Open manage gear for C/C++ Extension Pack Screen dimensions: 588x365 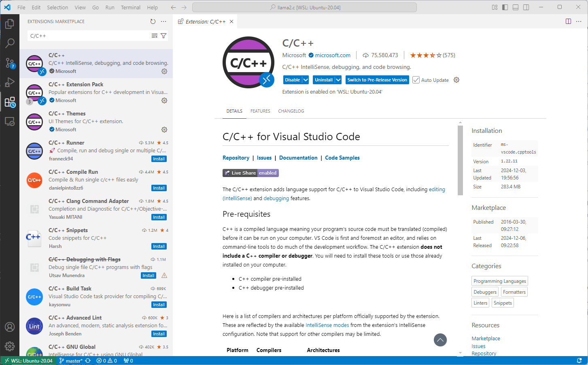[x=164, y=100]
